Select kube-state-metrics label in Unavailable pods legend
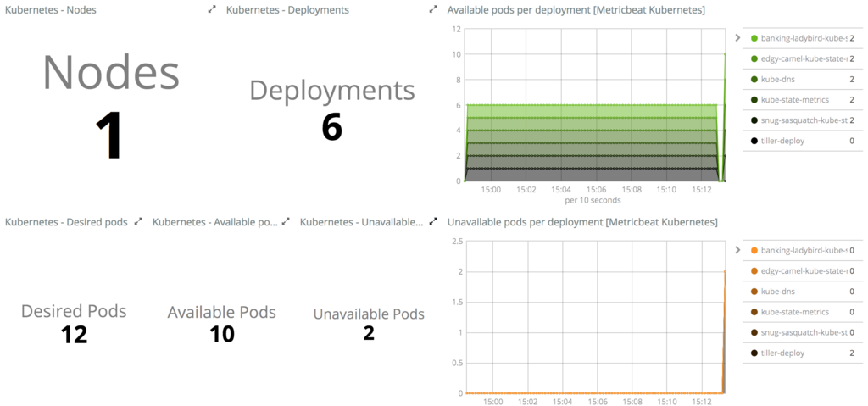This screenshot has width=868, height=406. [x=795, y=312]
